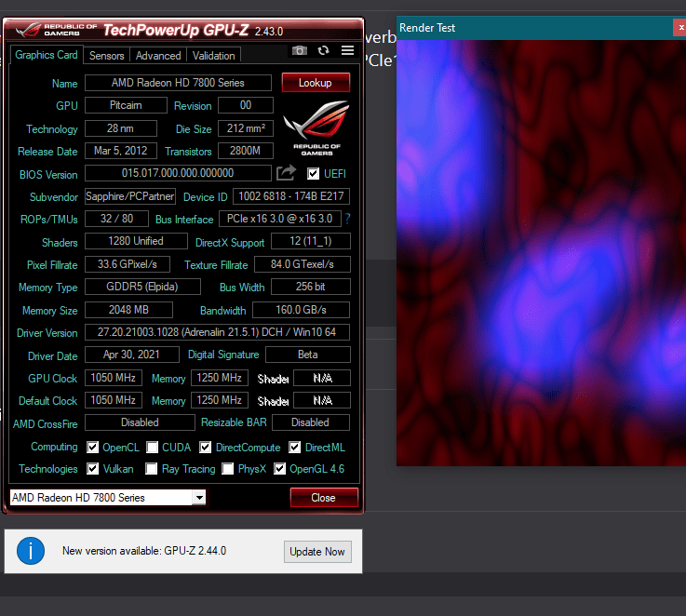
Task: Toggle the Ray Tracing checkbox
Action: (152, 469)
